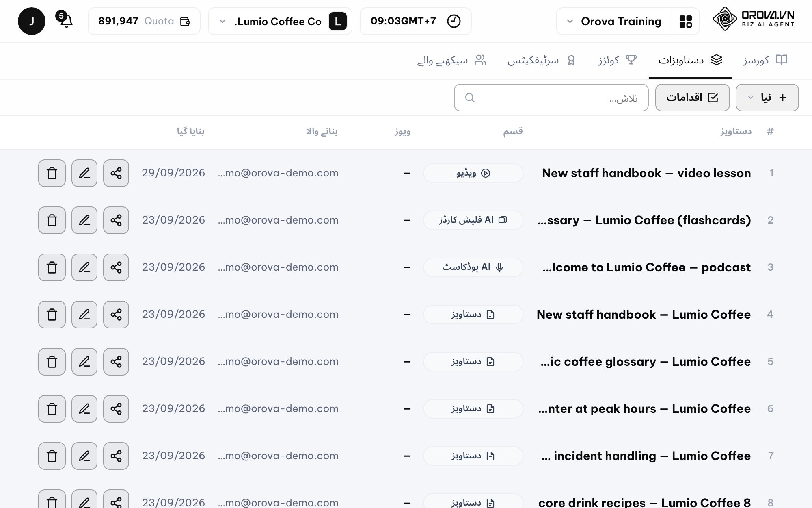812x508 pixels.
Task: Click the Quota wallet icon
Action: [x=185, y=21]
